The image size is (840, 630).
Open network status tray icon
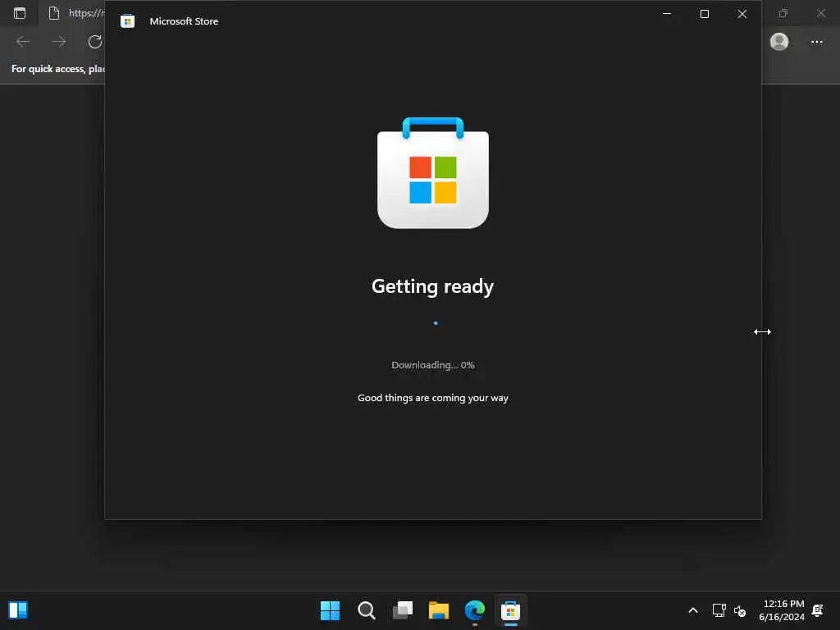click(x=719, y=610)
